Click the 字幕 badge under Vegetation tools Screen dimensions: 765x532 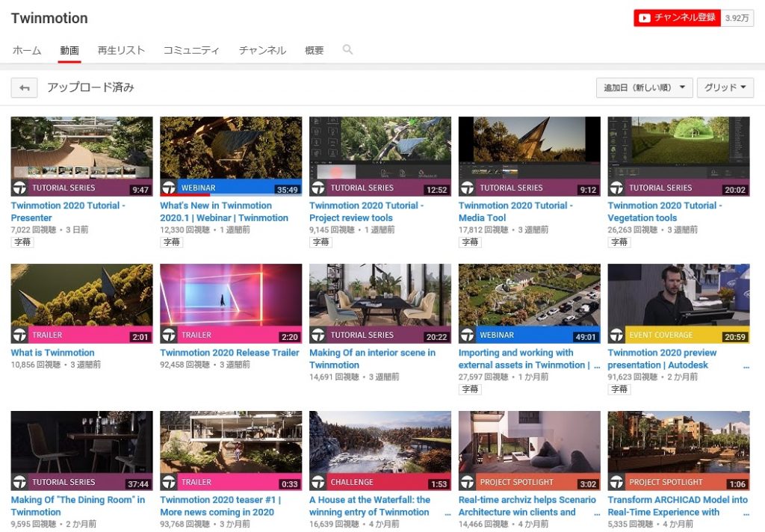(619, 242)
